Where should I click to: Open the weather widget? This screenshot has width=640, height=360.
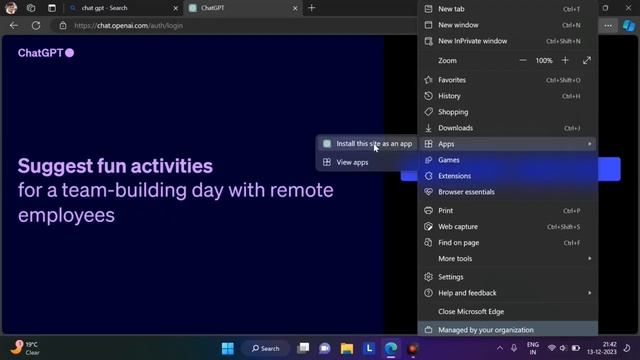click(25, 348)
